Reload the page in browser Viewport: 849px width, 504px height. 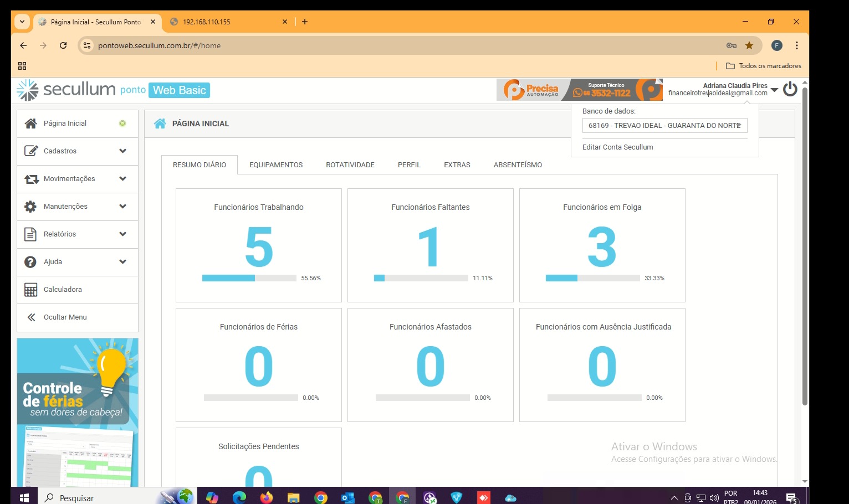pos(63,45)
